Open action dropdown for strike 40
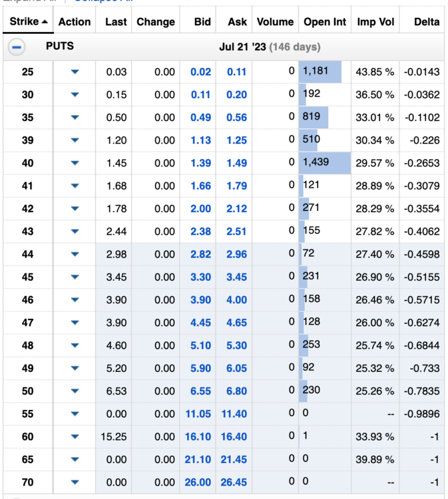The height and width of the screenshot is (499, 448). coord(75,163)
